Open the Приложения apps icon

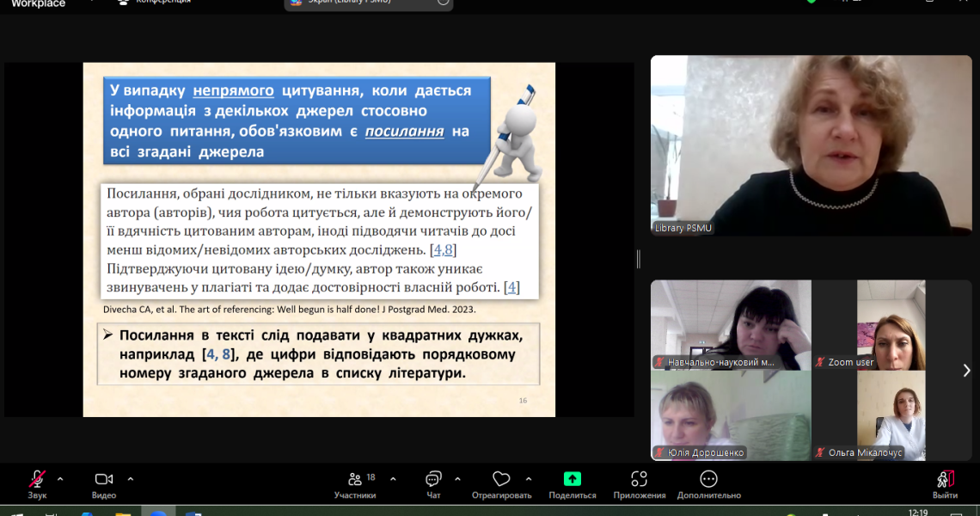click(639, 479)
